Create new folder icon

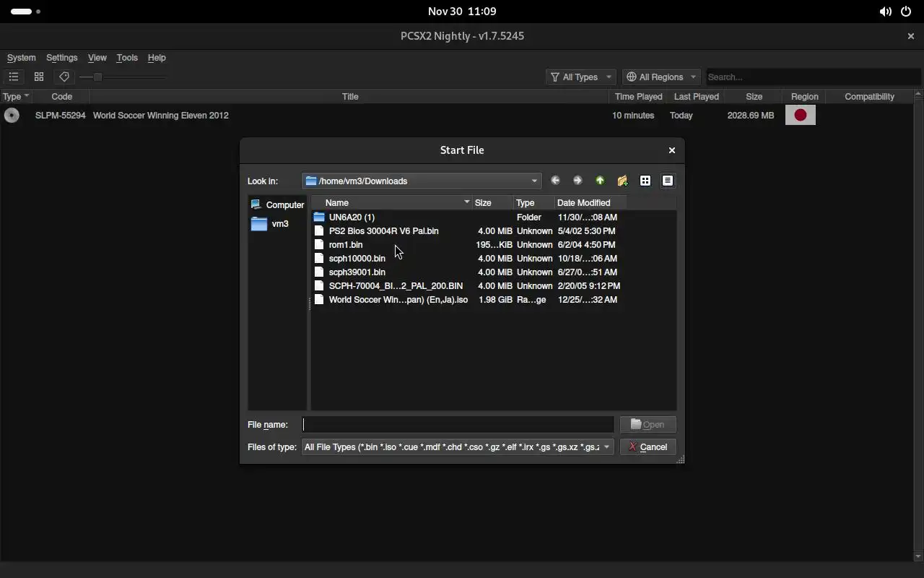(622, 181)
